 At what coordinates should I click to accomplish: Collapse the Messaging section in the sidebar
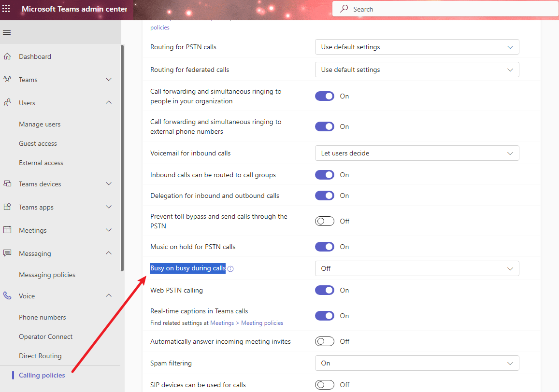coord(108,253)
